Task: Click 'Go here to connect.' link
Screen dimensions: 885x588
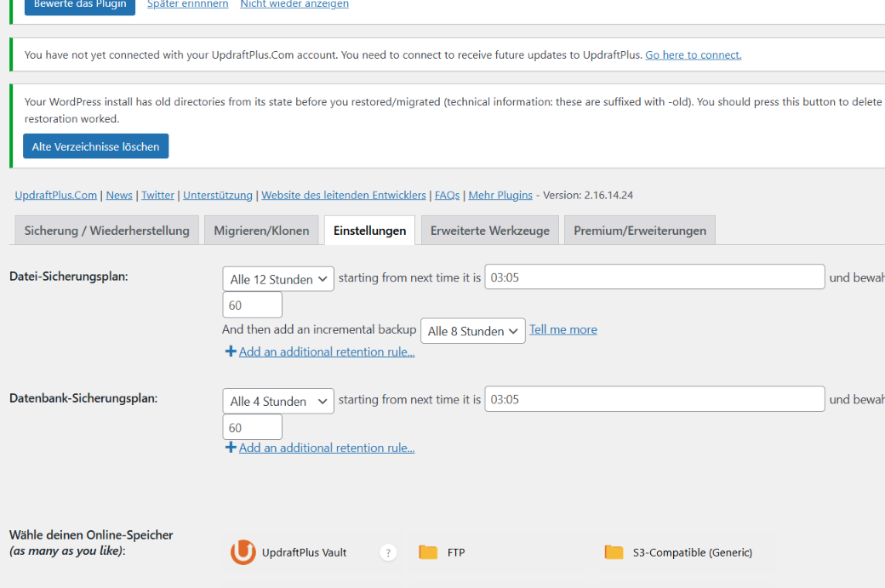Action: 693,54
